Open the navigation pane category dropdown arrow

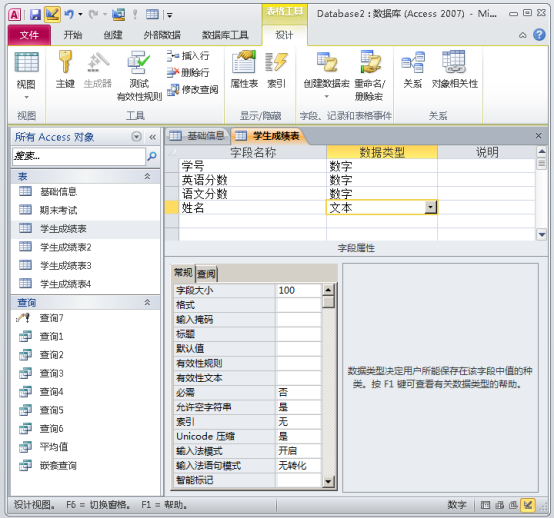point(136,137)
